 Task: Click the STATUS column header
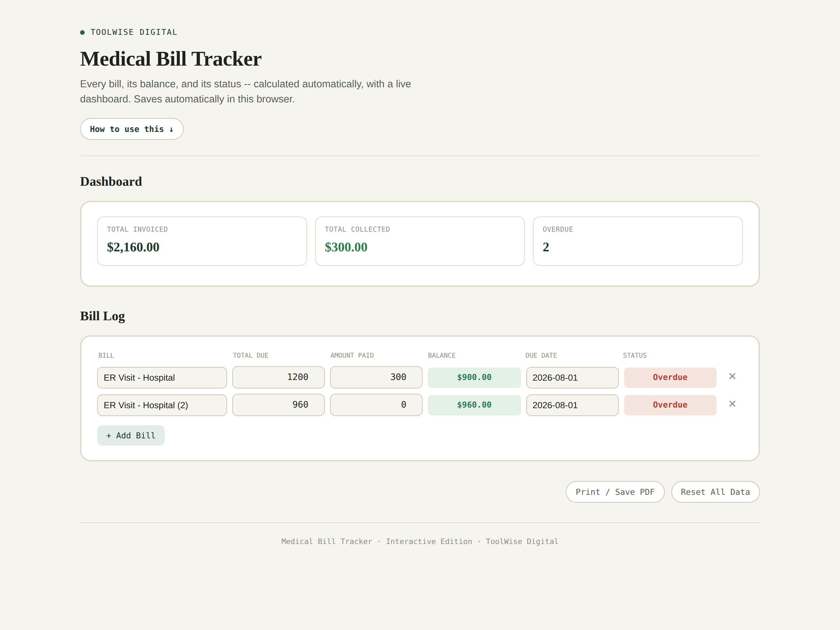(635, 355)
